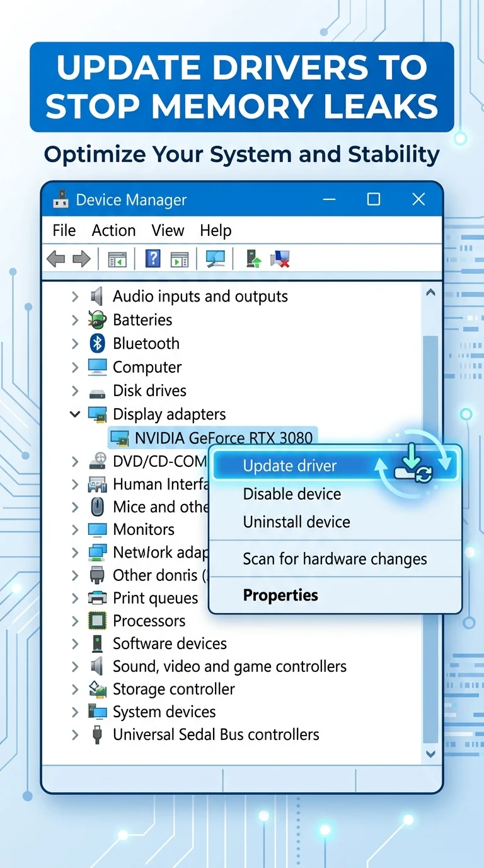Click the scrollbar up arrow

[x=430, y=293]
